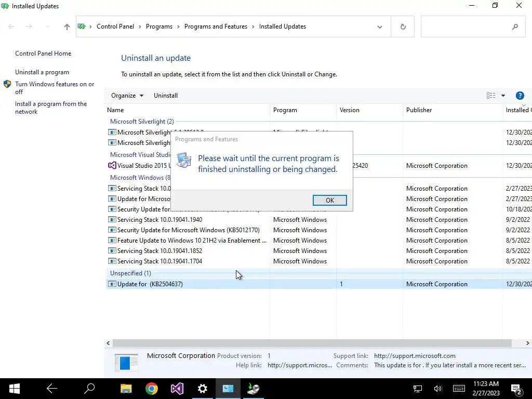Select Servicing Stack 10.0.19041.1704 row
This screenshot has width=532, height=399.
click(319, 261)
